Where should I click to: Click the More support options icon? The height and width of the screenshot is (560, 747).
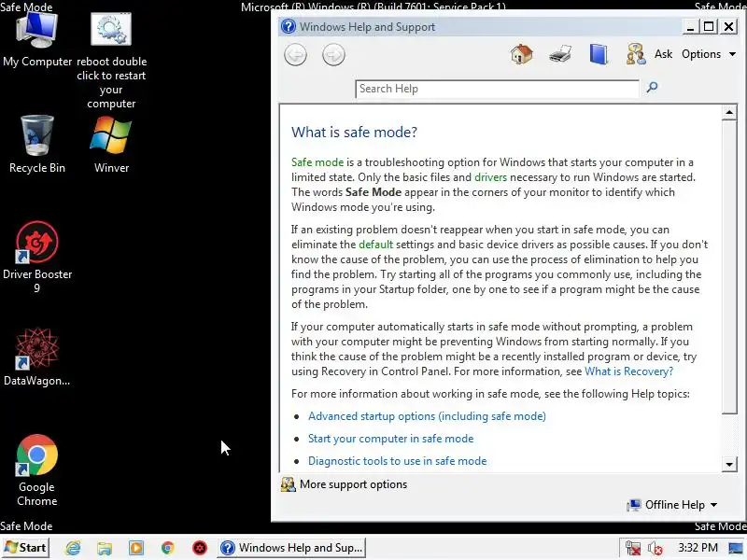click(288, 484)
